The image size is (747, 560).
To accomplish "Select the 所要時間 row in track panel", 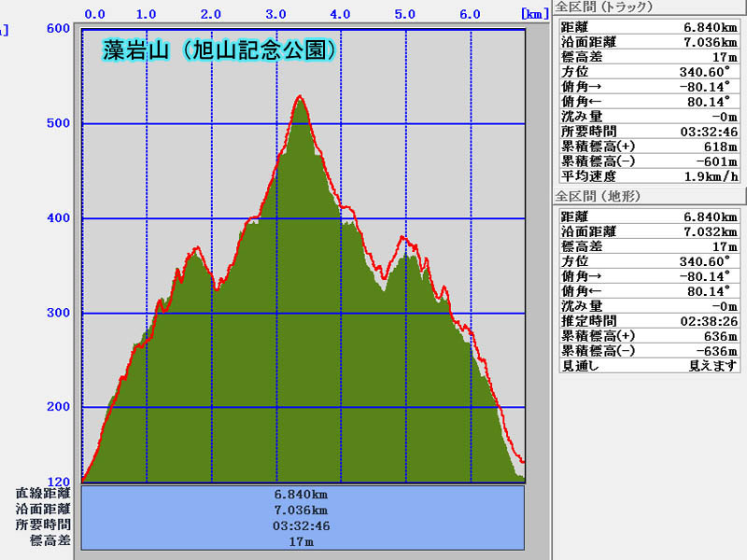I will coord(648,131).
